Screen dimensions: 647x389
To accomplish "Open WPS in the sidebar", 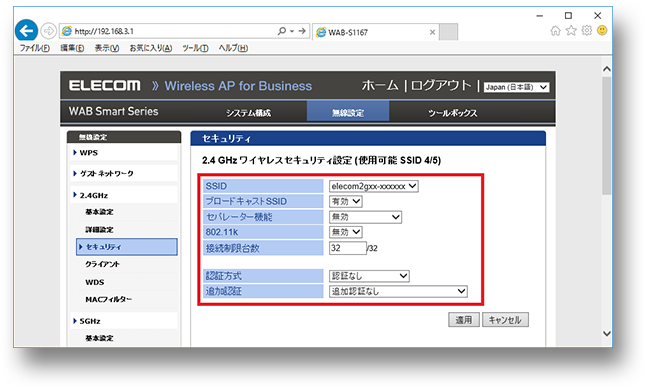I will point(124,153).
